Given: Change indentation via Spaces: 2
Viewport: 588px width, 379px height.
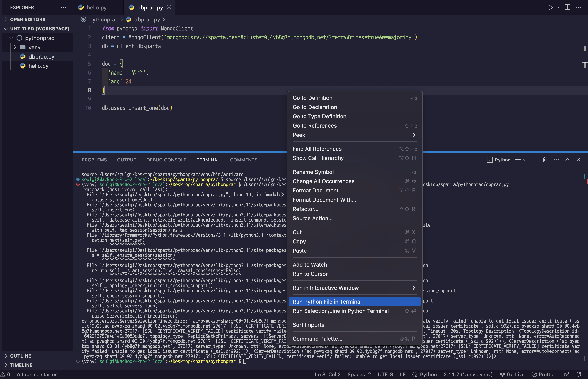Looking at the screenshot, I should (359, 375).
